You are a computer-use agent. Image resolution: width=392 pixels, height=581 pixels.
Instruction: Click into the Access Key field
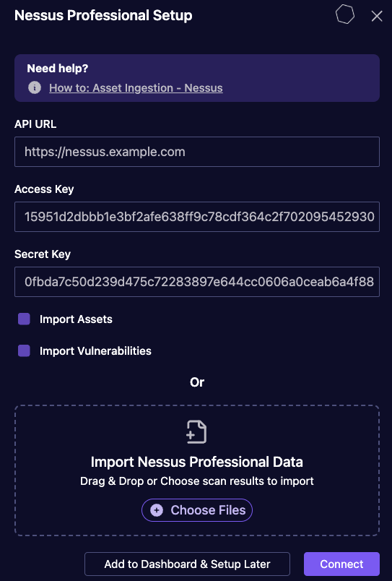197,217
